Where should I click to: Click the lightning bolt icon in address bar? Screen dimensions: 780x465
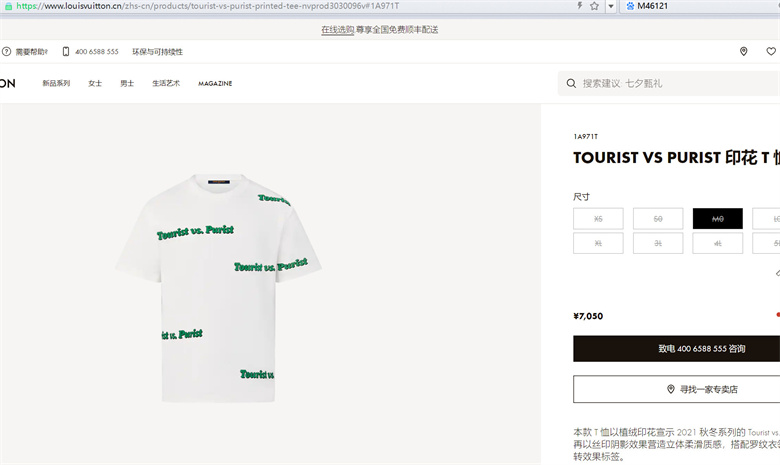pyautogui.click(x=580, y=6)
